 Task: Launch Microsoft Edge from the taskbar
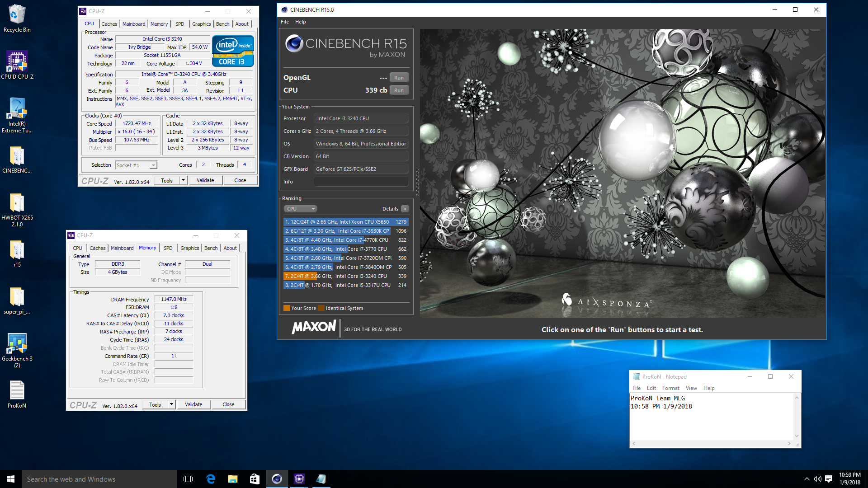tap(211, 479)
